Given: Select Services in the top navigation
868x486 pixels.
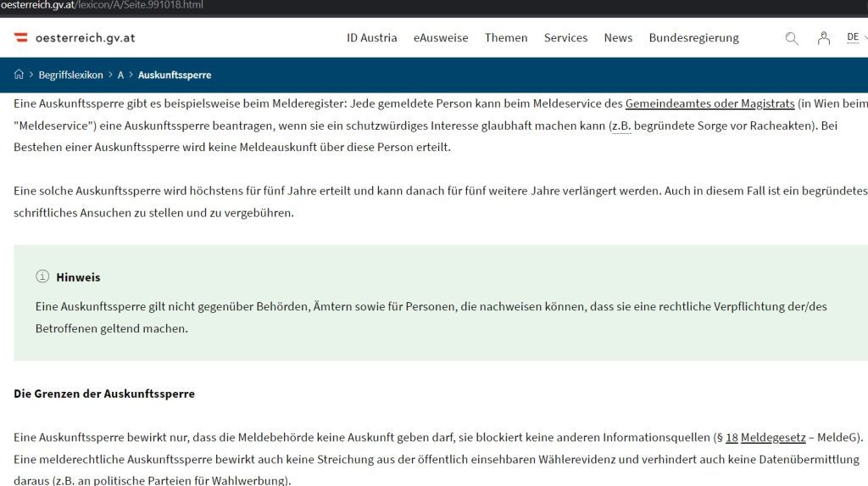Looking at the screenshot, I should (565, 38).
